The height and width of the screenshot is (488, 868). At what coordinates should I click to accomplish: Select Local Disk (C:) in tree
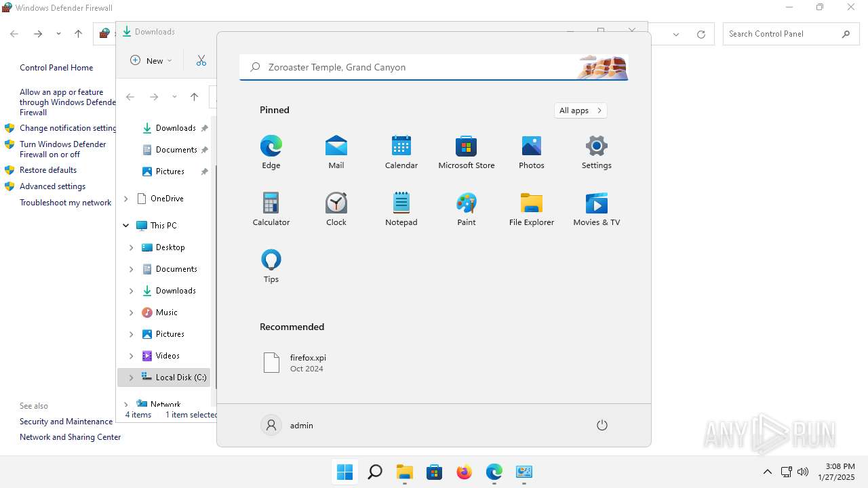163,378
